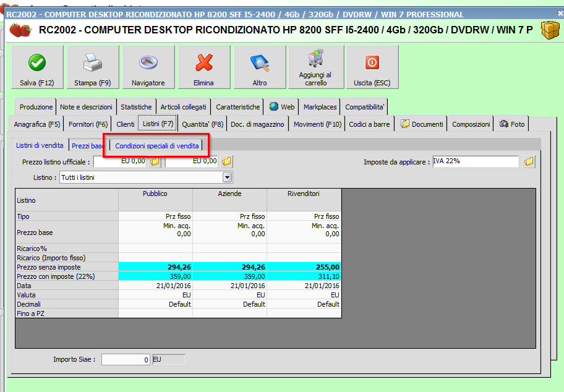Open the Caratteristiche tab

(x=237, y=107)
